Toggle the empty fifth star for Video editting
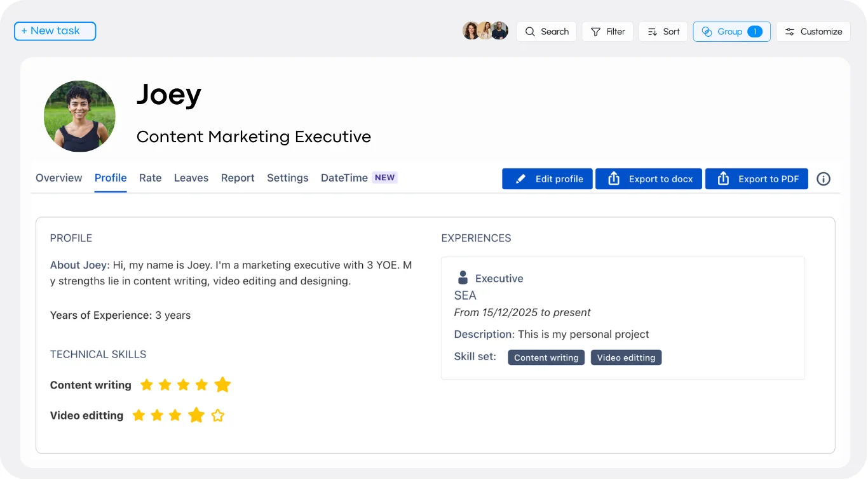 pyautogui.click(x=218, y=415)
